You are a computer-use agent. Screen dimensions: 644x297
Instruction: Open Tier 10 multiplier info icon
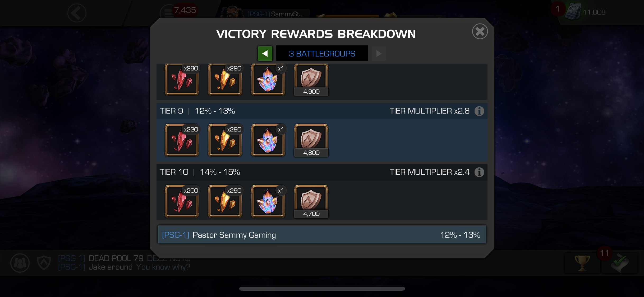tap(479, 172)
